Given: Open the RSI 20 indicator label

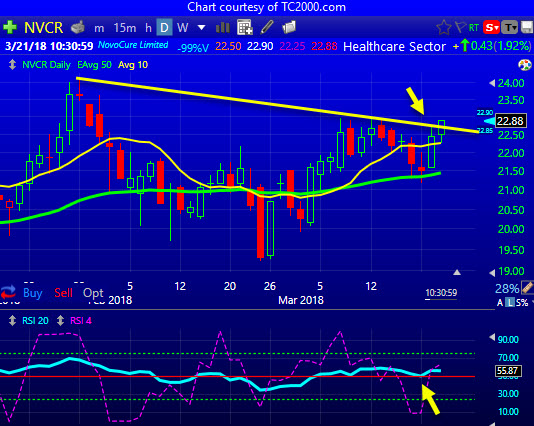Looking at the screenshot, I should coord(35,320).
